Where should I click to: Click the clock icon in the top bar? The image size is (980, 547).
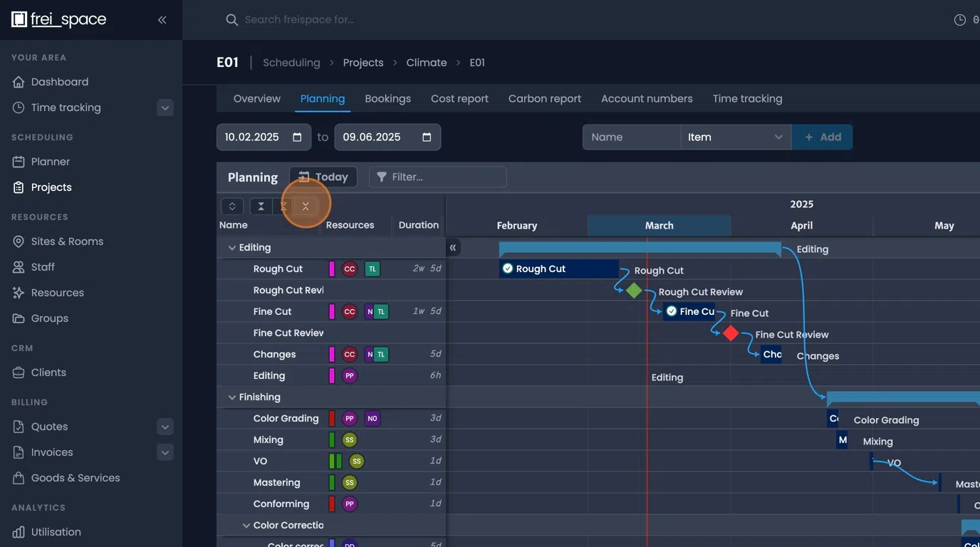(x=959, y=19)
